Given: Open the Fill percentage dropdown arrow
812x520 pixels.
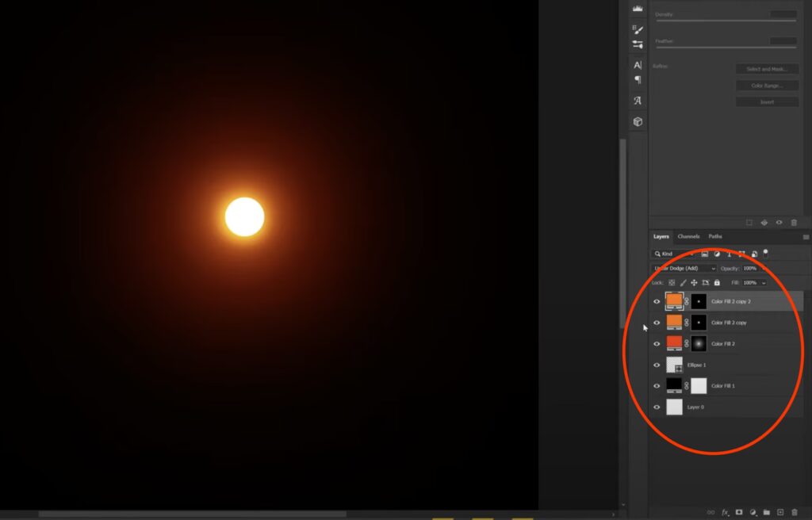Looking at the screenshot, I should [x=764, y=283].
